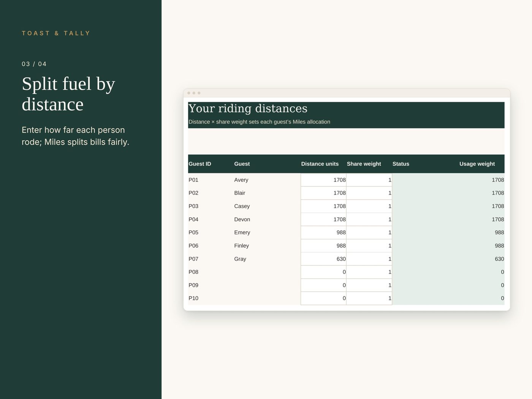Viewport: 532px width, 399px height.
Task: Click the Guest column header
Action: point(242,164)
